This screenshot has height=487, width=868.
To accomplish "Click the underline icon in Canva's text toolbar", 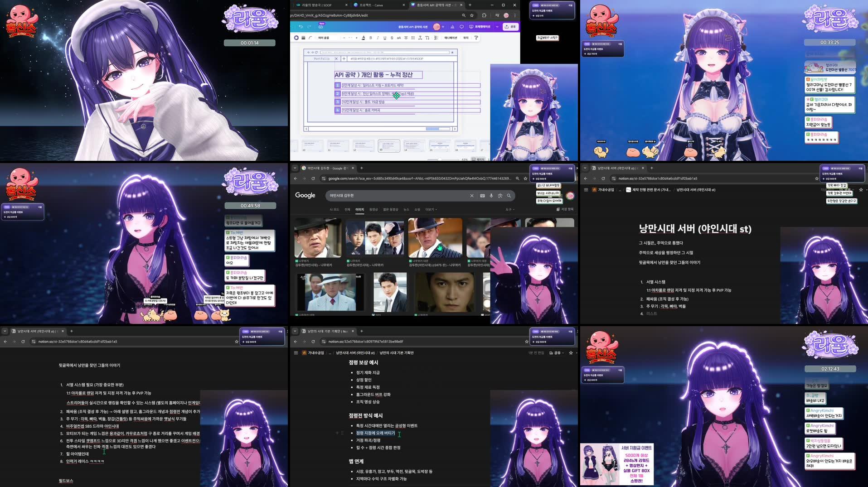I will [385, 38].
